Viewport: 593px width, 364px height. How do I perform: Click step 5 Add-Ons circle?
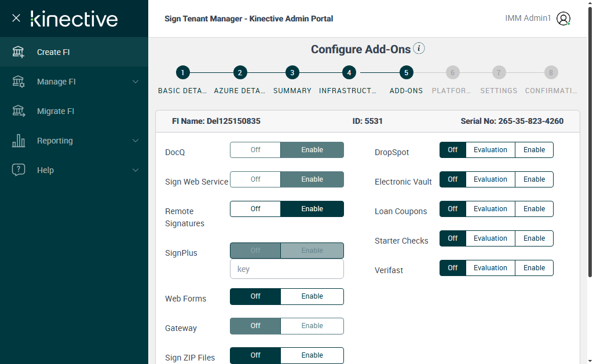tap(406, 72)
